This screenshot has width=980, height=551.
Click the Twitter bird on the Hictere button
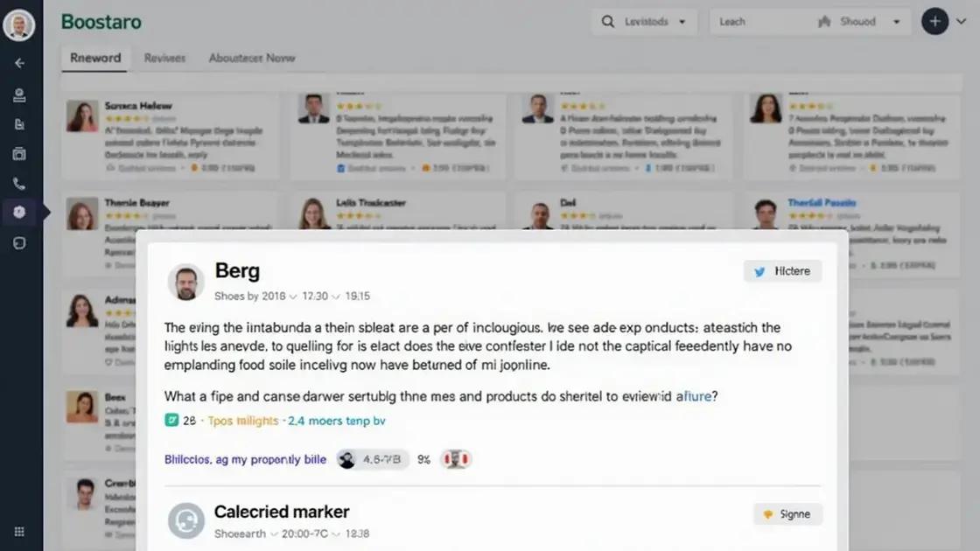click(760, 271)
